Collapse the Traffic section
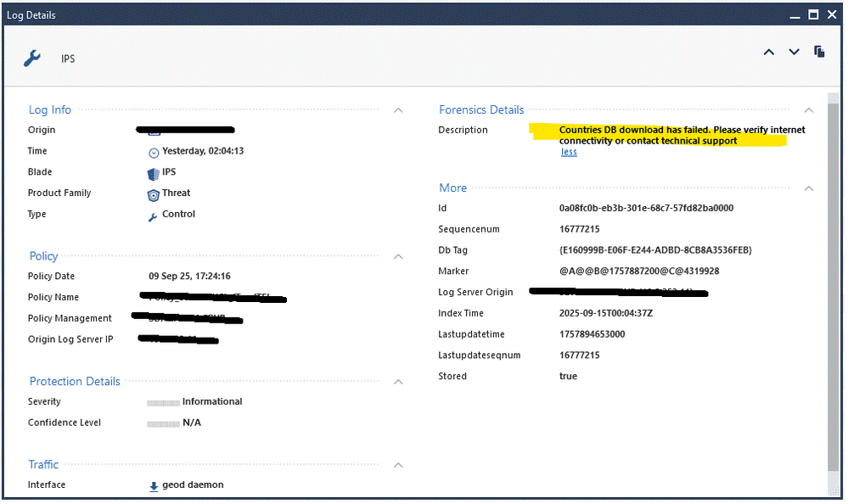 [x=398, y=465]
